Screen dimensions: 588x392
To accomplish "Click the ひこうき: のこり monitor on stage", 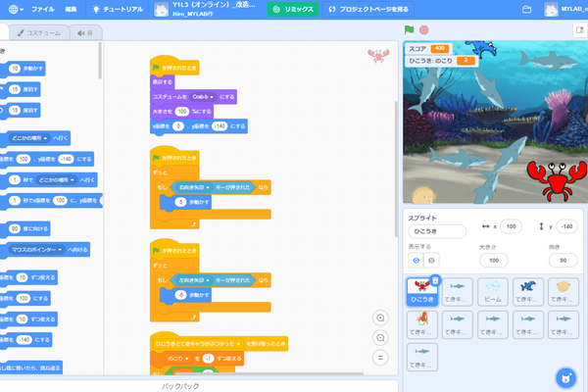I will coord(442,61).
